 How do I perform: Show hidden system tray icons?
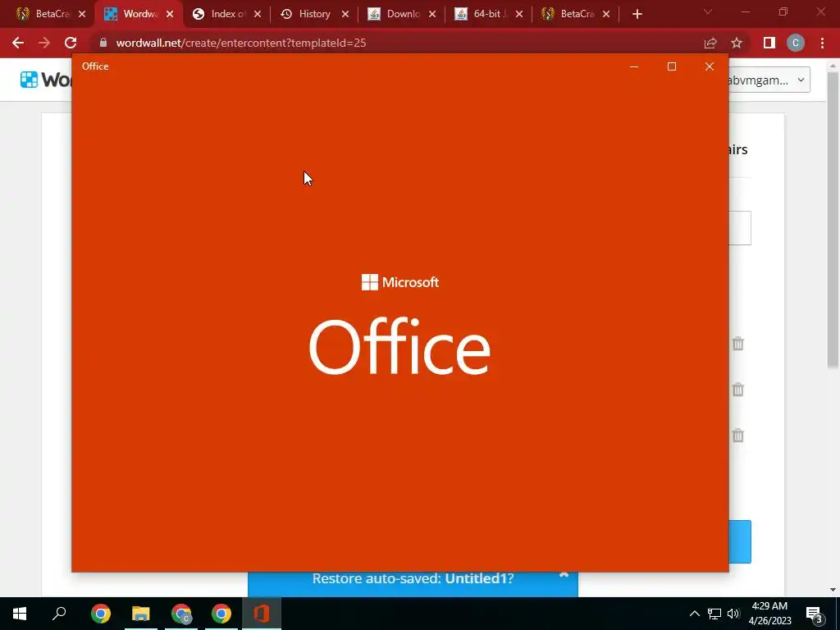694,614
